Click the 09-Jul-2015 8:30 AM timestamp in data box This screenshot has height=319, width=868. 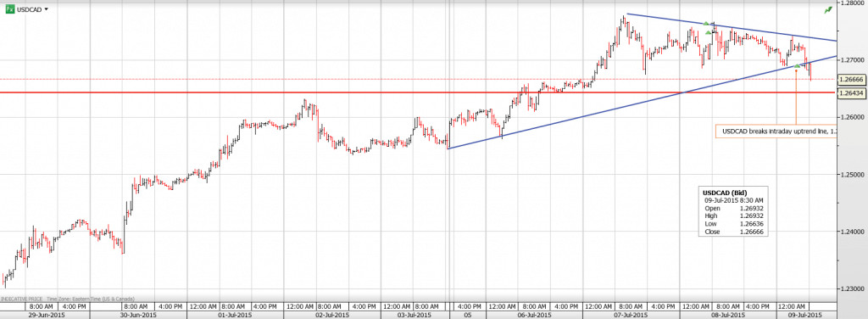click(x=733, y=200)
